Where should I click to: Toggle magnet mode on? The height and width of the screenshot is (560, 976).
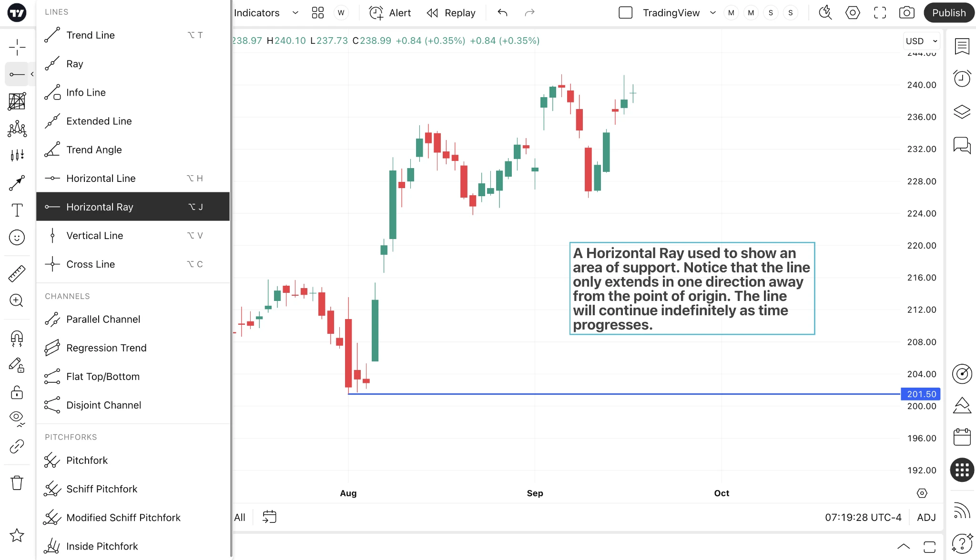point(17,339)
